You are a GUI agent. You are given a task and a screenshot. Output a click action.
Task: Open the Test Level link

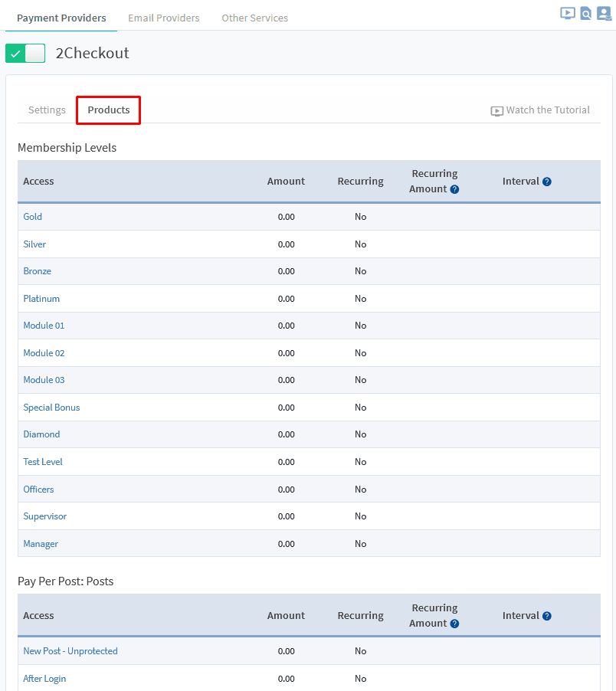pyautogui.click(x=43, y=462)
